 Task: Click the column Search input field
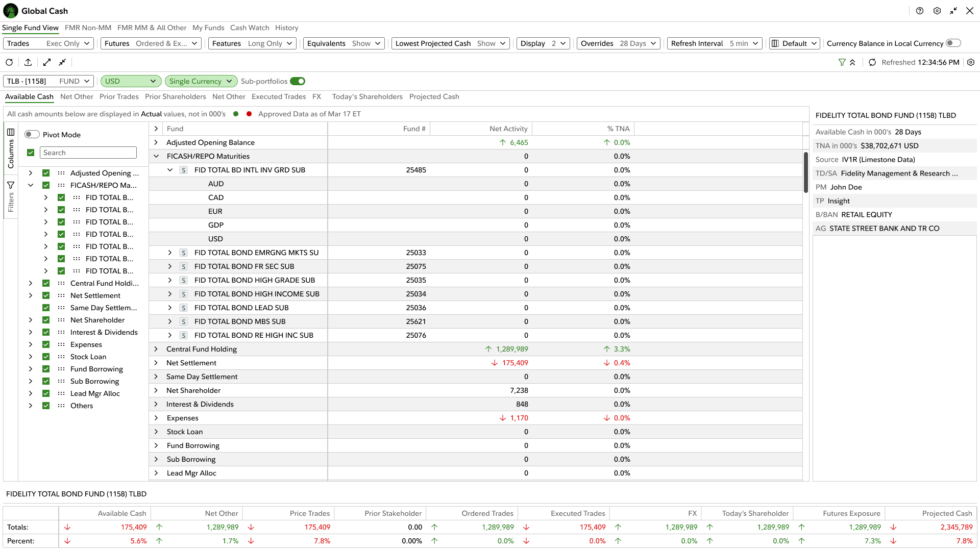click(88, 153)
